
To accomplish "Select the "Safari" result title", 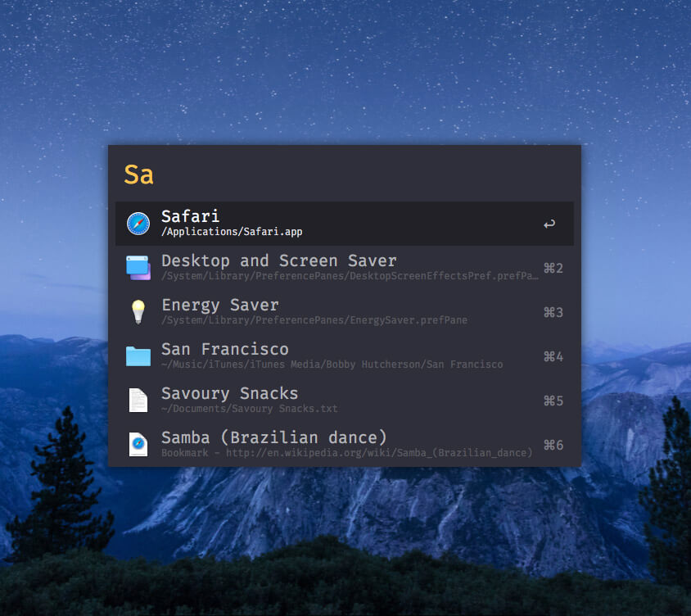I will (x=191, y=216).
